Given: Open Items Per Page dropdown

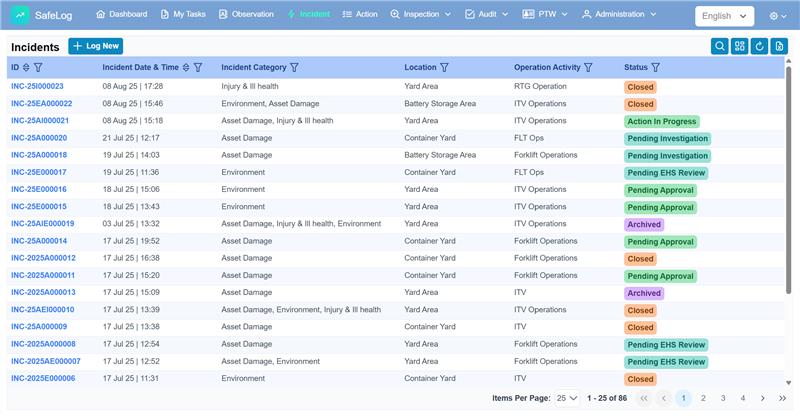Looking at the screenshot, I should pos(567,398).
